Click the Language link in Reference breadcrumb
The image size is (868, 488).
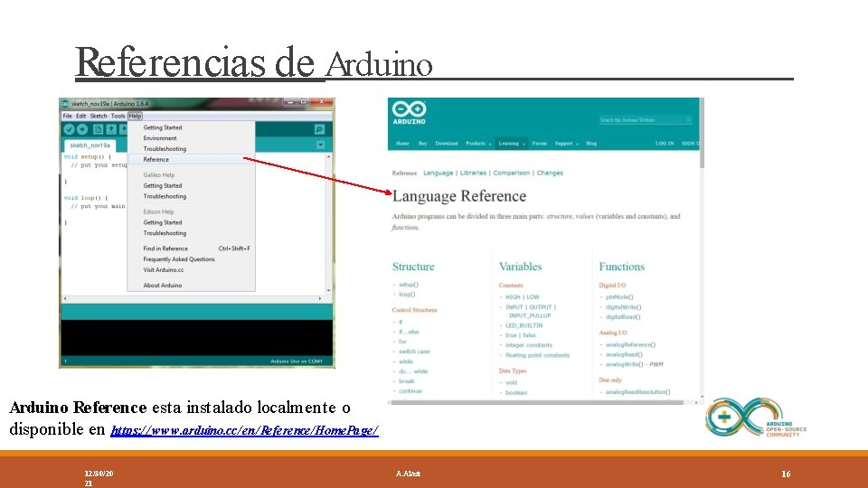point(438,174)
